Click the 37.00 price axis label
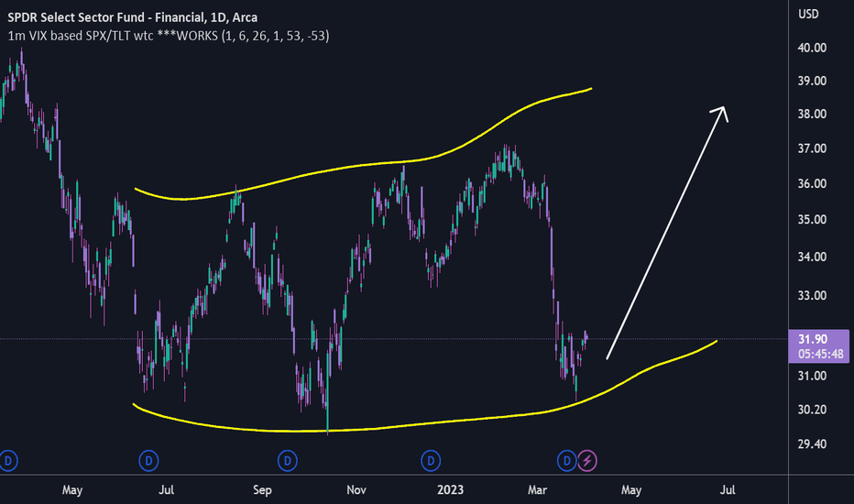This screenshot has width=854, height=504. pyautogui.click(x=812, y=148)
